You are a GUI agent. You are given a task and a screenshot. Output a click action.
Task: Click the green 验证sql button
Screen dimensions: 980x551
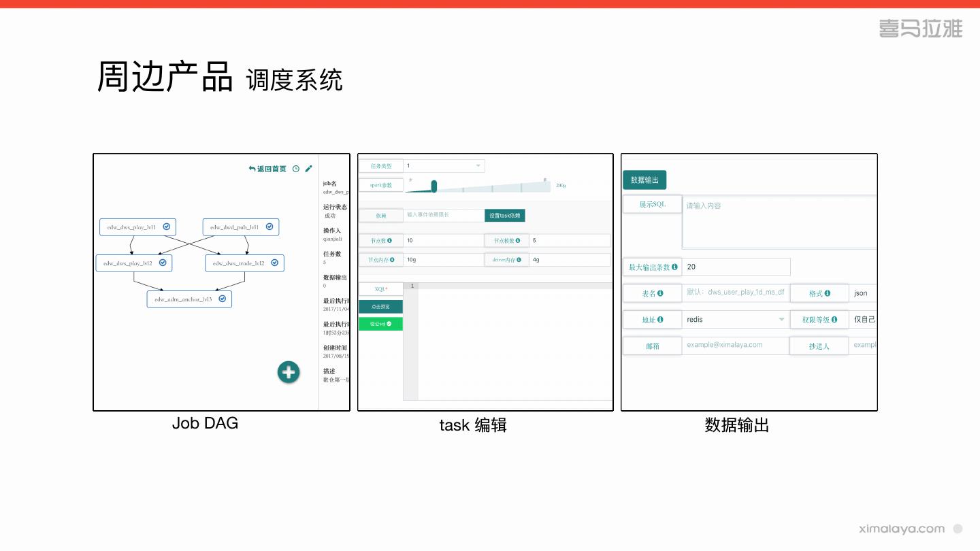click(380, 324)
